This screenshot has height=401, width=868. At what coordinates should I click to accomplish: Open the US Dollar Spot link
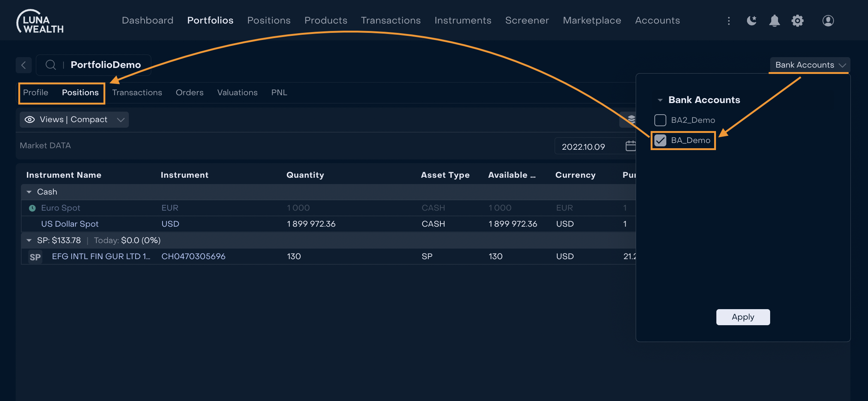coord(69,224)
